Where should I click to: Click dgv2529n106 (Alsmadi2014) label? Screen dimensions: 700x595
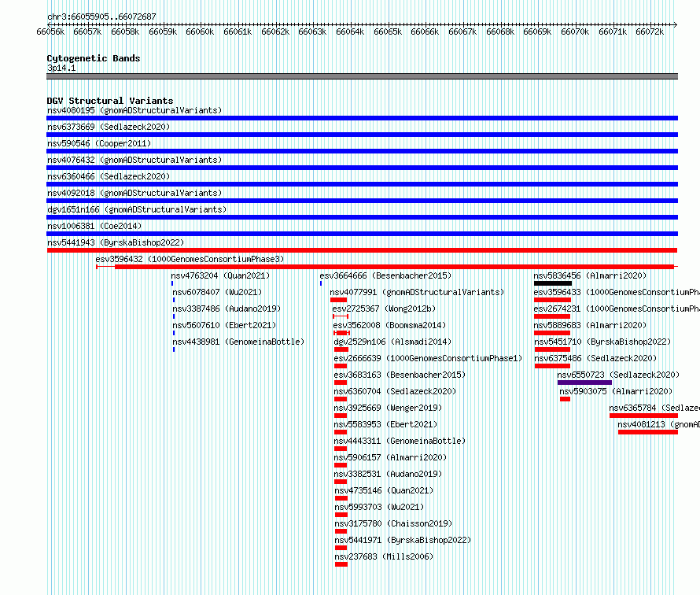coord(392,342)
